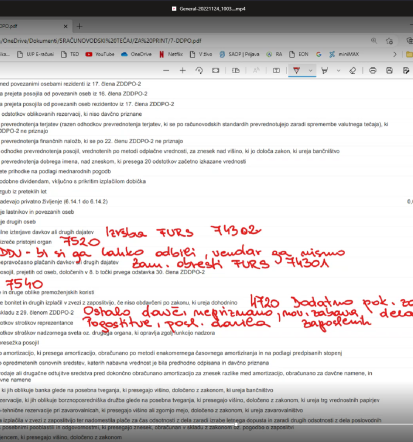Click the line 'izgub iz preteklih let'
Screen dimensions: 413x442
(23, 191)
